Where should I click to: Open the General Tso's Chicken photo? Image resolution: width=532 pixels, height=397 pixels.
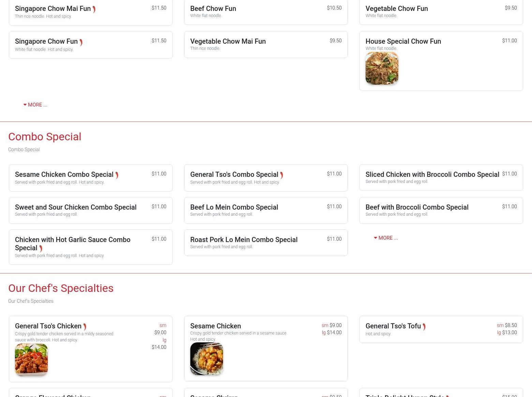31,360
